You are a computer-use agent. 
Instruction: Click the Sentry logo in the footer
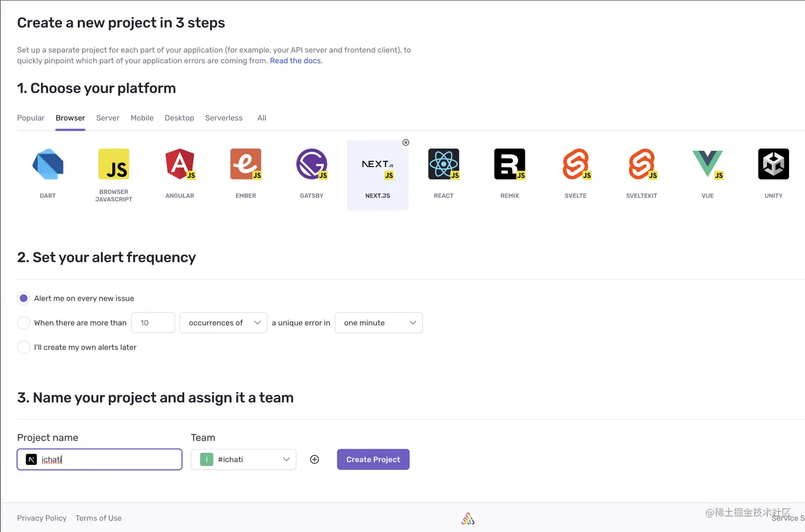(x=468, y=518)
